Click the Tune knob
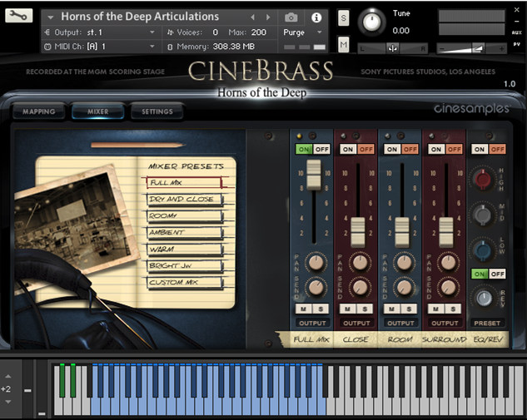 [x=372, y=21]
